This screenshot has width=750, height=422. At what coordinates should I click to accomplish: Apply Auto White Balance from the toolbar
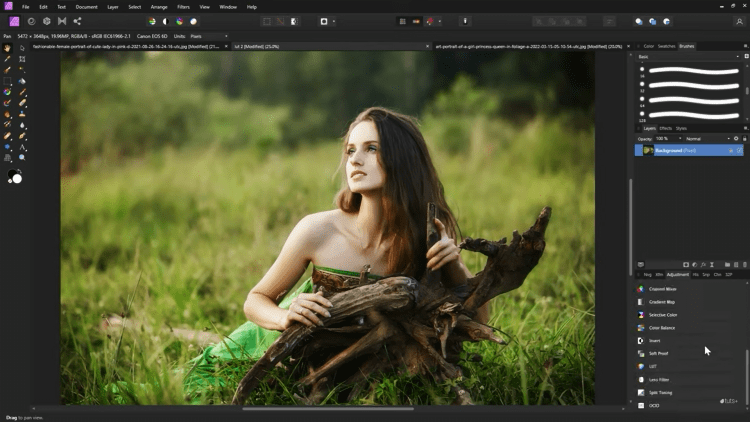tap(194, 21)
